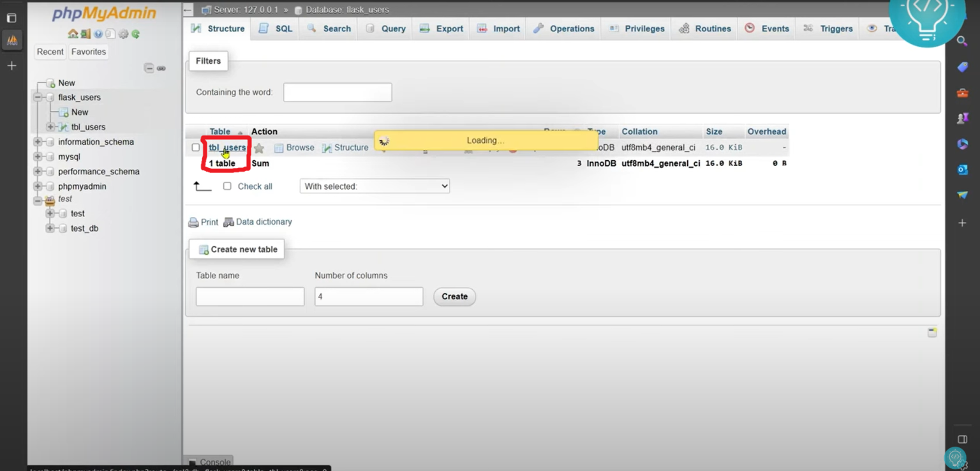Click the console toggle icon at bottom right
The image size is (980, 471).
point(932,333)
